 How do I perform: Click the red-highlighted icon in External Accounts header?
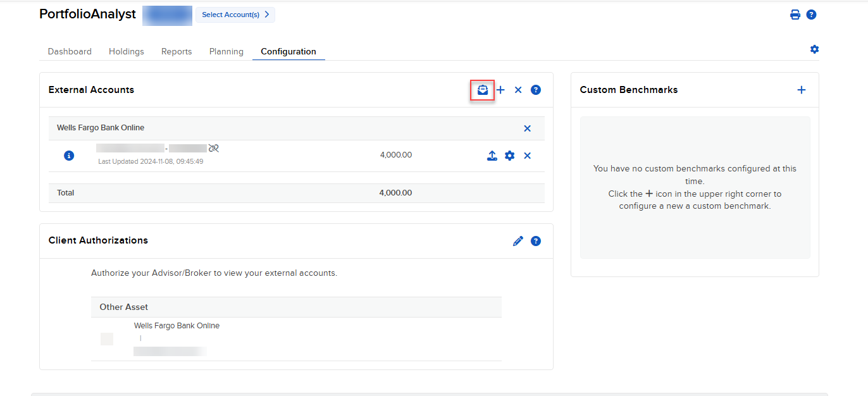coord(483,90)
